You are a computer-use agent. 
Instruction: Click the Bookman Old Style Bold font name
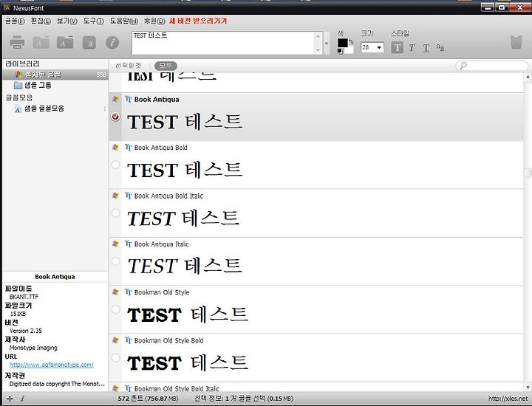tap(168, 340)
